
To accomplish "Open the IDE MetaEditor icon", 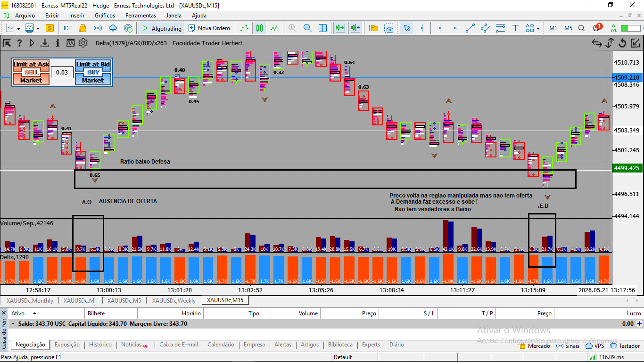I will tap(67, 28).
